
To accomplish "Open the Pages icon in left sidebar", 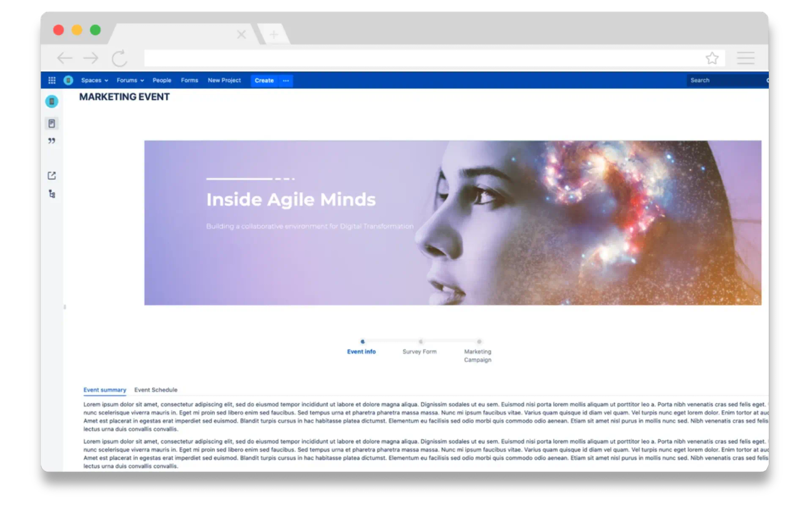I will tap(52, 124).
